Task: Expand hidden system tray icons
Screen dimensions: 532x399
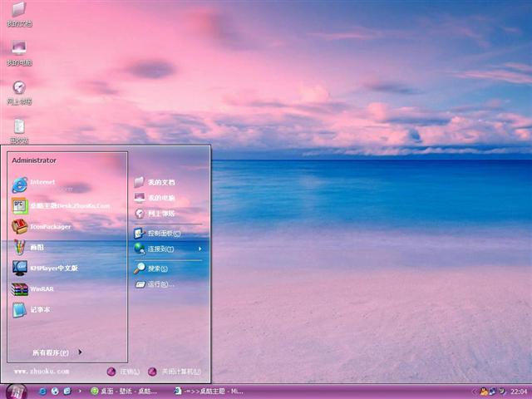Action: 475,392
